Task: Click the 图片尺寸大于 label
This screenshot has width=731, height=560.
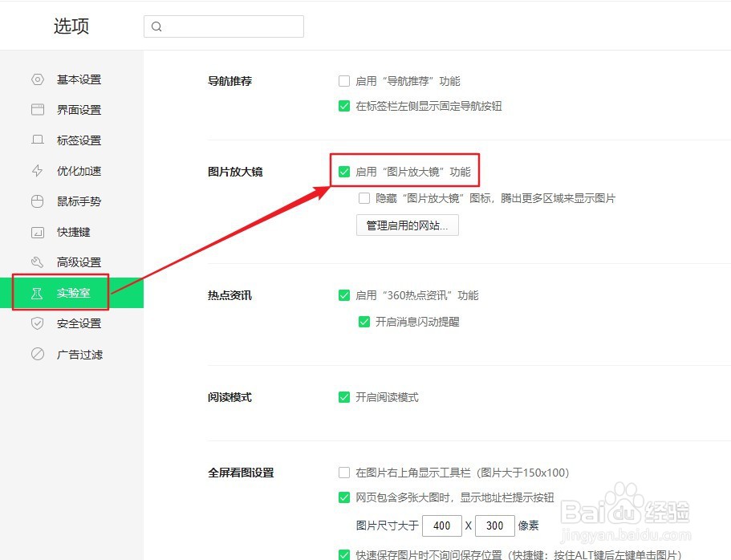Action: [x=387, y=526]
